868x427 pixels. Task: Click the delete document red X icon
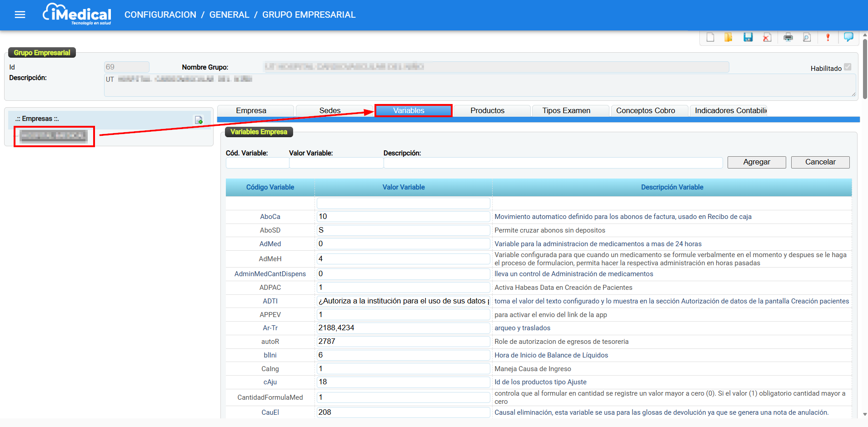point(767,37)
